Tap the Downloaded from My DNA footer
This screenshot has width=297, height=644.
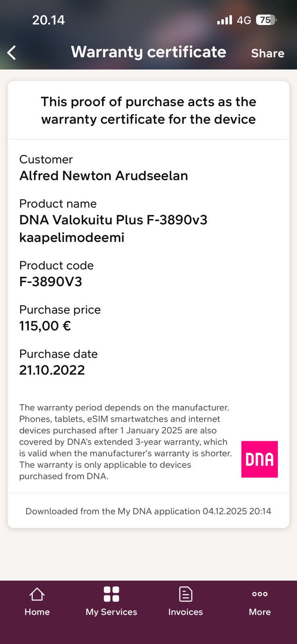[148, 511]
